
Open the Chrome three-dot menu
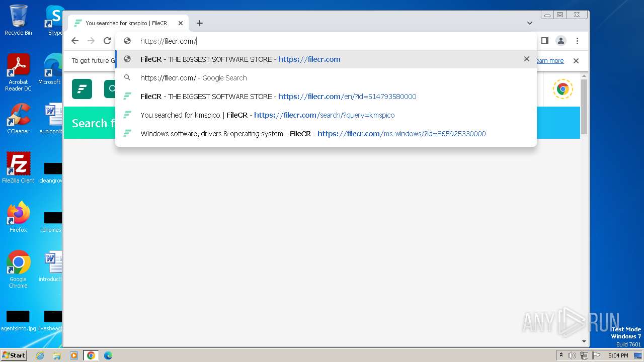click(577, 41)
